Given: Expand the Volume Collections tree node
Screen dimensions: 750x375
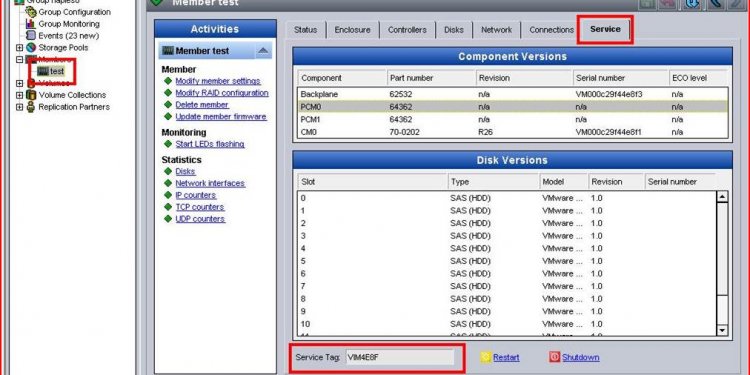Looking at the screenshot, I should click(x=20, y=95).
